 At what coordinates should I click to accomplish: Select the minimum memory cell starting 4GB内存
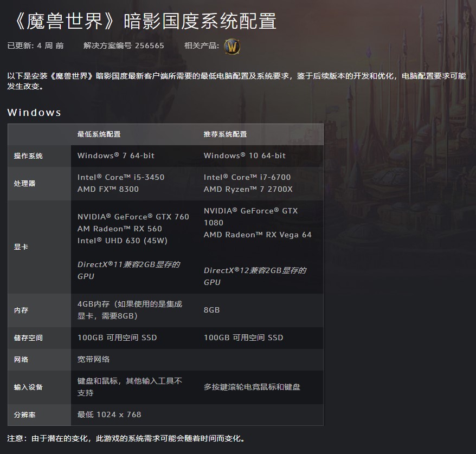(x=130, y=310)
